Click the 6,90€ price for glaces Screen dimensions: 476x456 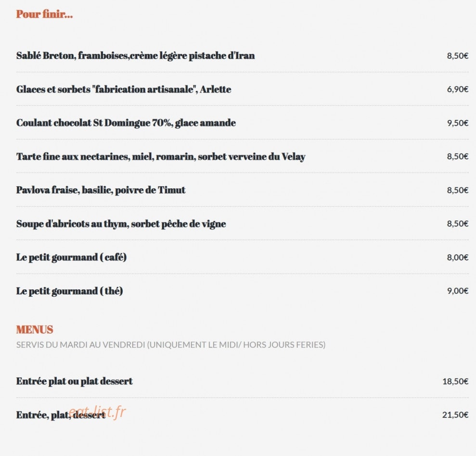458,89
